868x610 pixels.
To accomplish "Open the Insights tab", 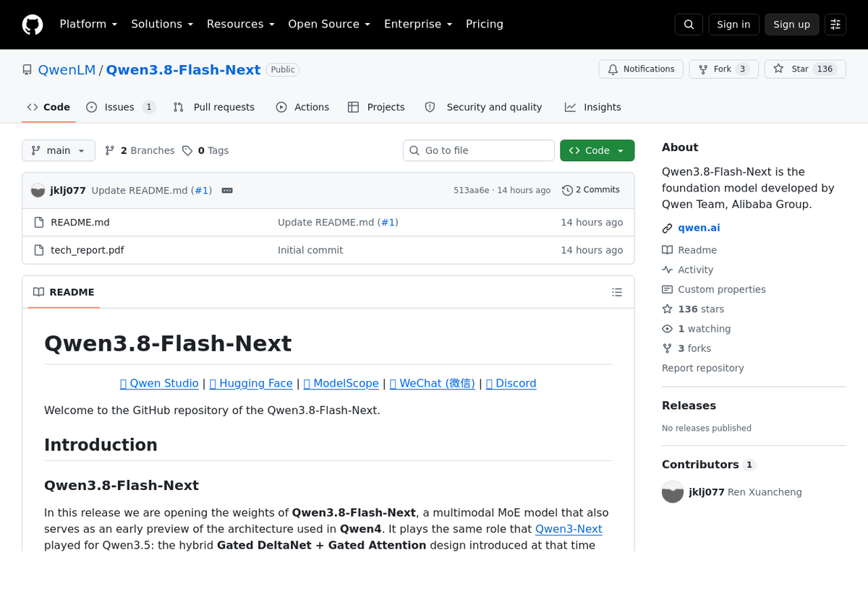I will [593, 107].
